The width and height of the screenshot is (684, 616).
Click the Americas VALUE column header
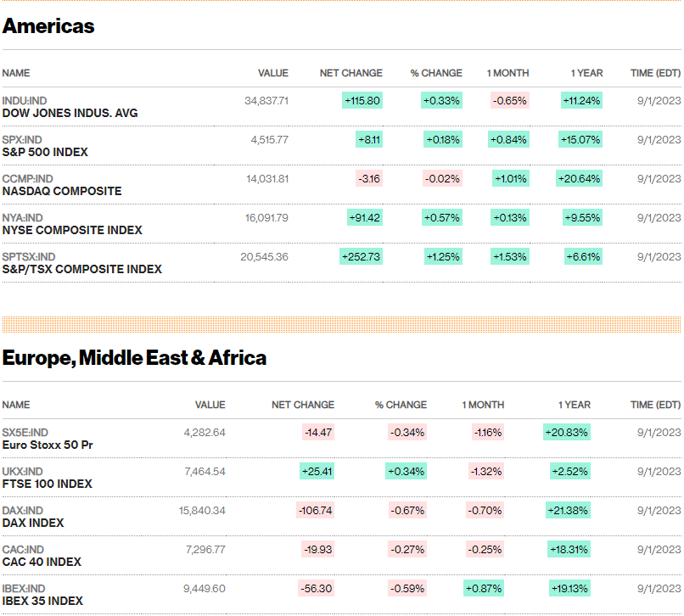(x=273, y=73)
